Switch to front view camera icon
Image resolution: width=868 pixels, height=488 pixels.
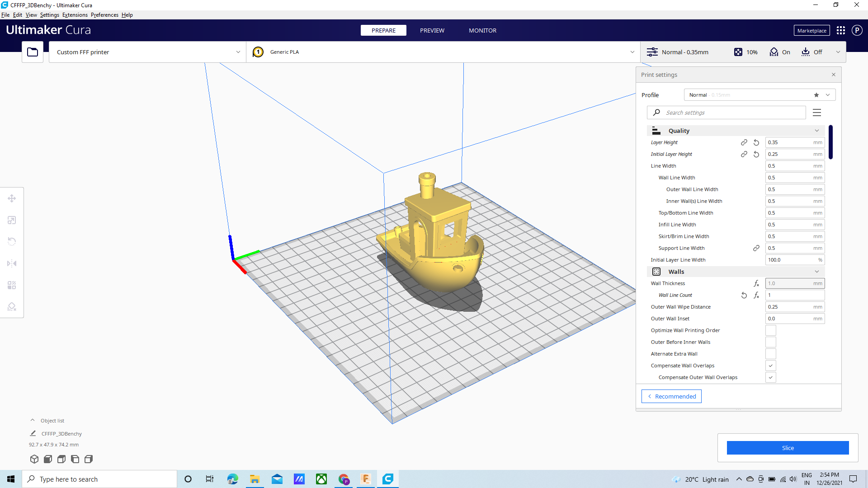pyautogui.click(x=48, y=459)
